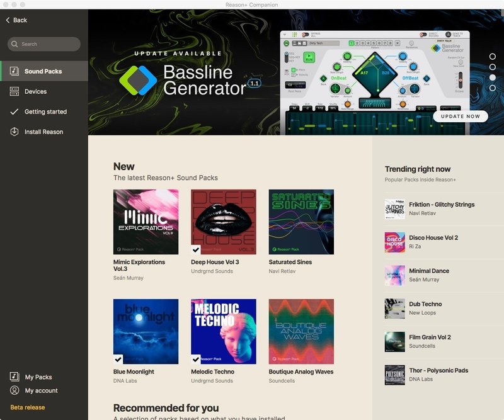Open Sound Packs section
The image size is (504, 420).
(44, 71)
